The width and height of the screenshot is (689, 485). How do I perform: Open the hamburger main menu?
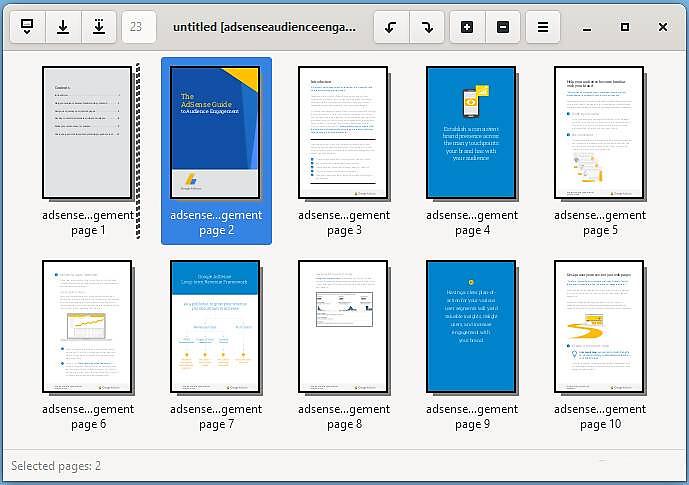click(543, 27)
